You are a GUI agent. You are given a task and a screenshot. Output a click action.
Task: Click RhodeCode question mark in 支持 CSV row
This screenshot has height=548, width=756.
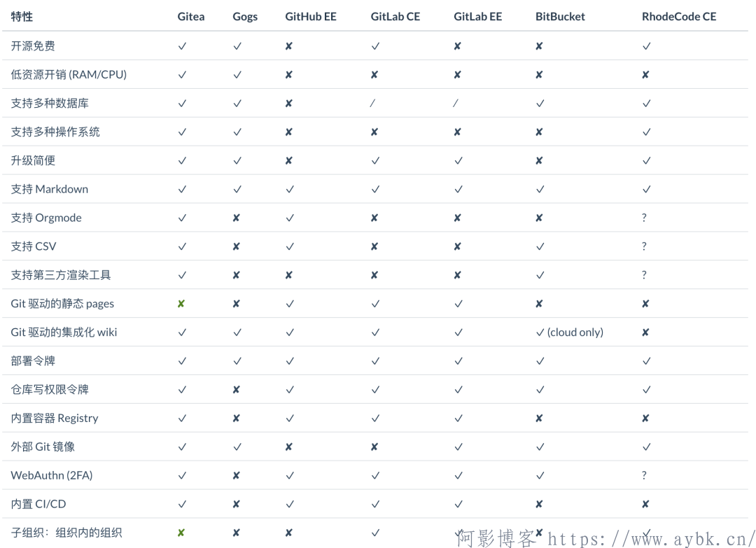644,246
